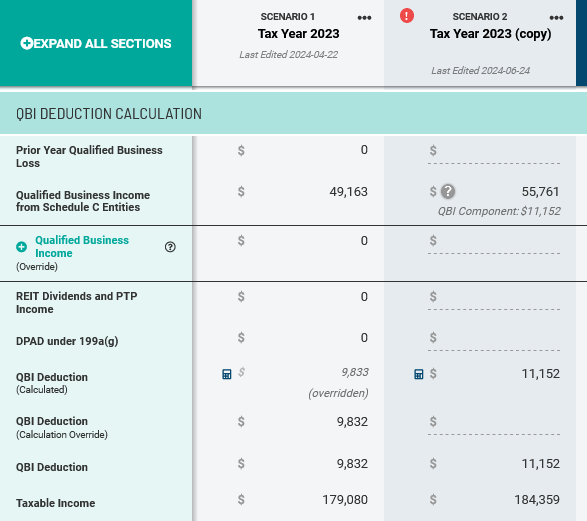
Task: Expand the Qualified Business Income override row
Action: point(22,247)
